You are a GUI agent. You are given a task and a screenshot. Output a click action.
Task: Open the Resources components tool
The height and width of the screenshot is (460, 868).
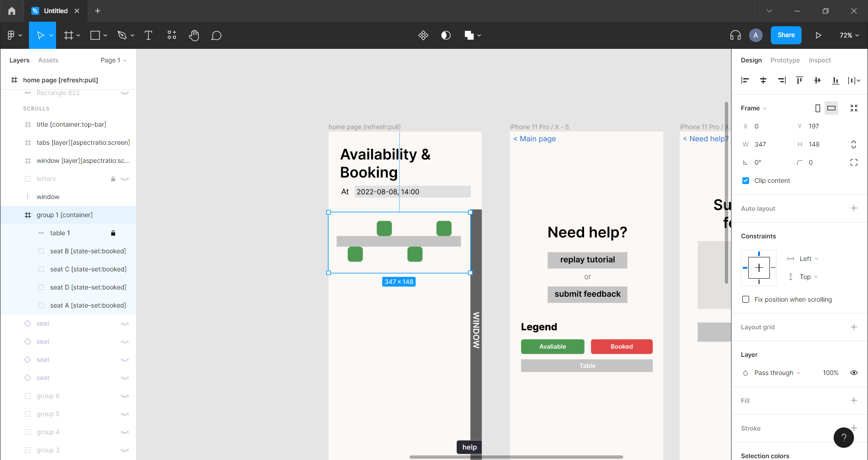tap(172, 35)
